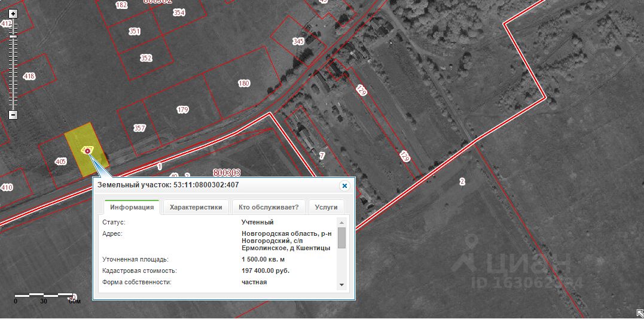Click the popup scrollbar down arrow
This screenshot has height=319, width=644.
click(341, 285)
